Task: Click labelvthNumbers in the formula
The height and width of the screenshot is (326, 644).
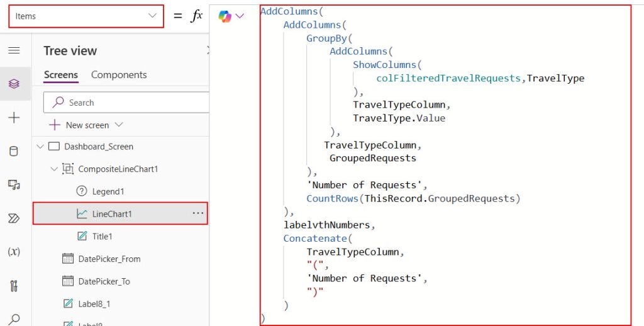Action: point(326,225)
